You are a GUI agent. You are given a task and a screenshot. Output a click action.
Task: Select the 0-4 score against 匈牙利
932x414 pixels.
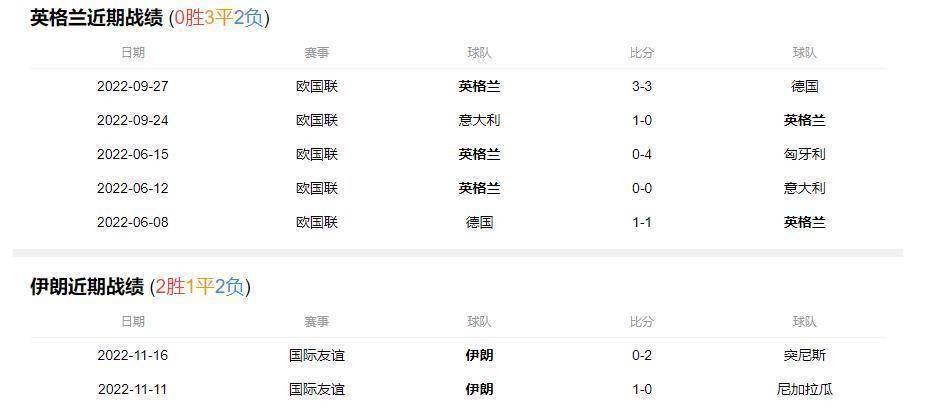[x=642, y=154]
